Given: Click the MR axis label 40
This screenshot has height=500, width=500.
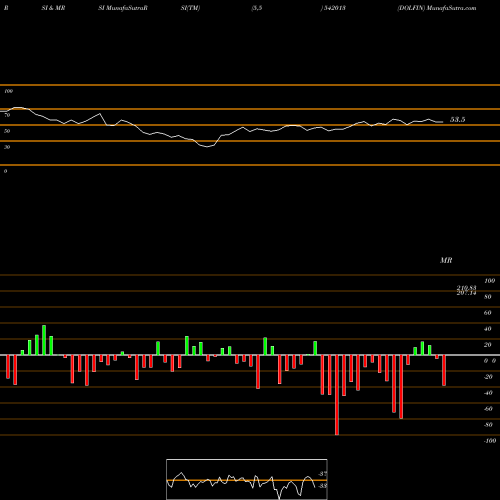Looking at the screenshot, I should coord(487,329).
